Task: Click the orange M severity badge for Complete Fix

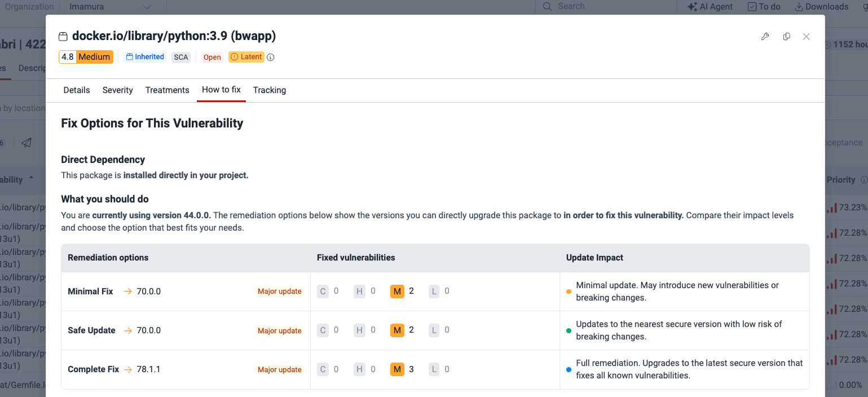Action: pos(397,369)
